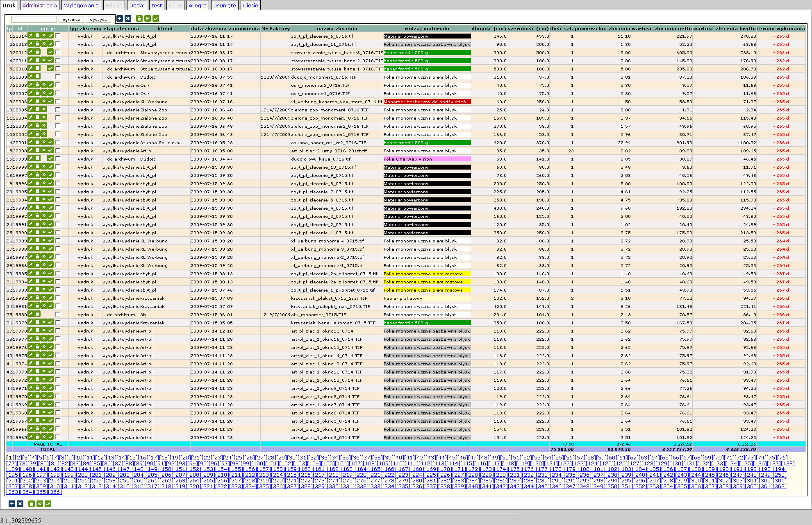Image resolution: width=812 pixels, height=525 pixels.
Task: Click the ogranicz filter button
Action: click(x=71, y=19)
